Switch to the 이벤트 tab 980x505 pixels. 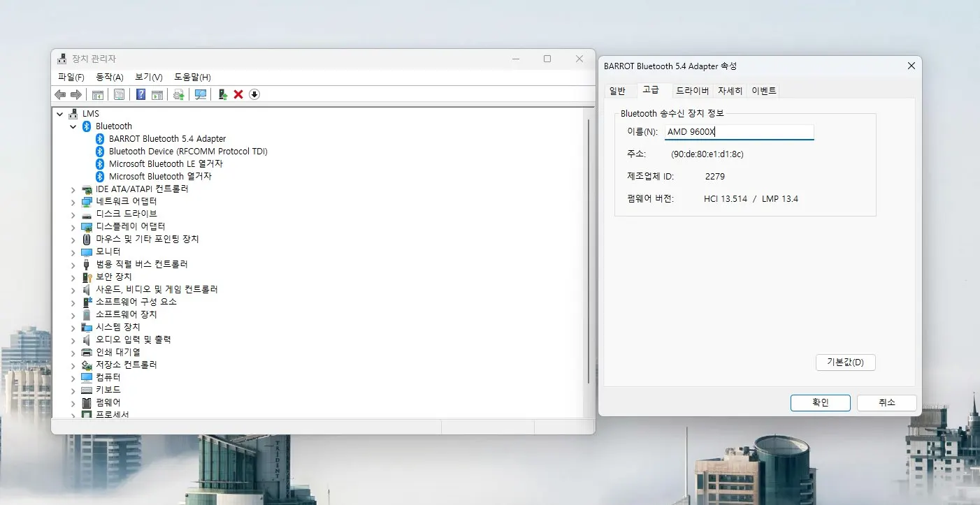point(764,91)
